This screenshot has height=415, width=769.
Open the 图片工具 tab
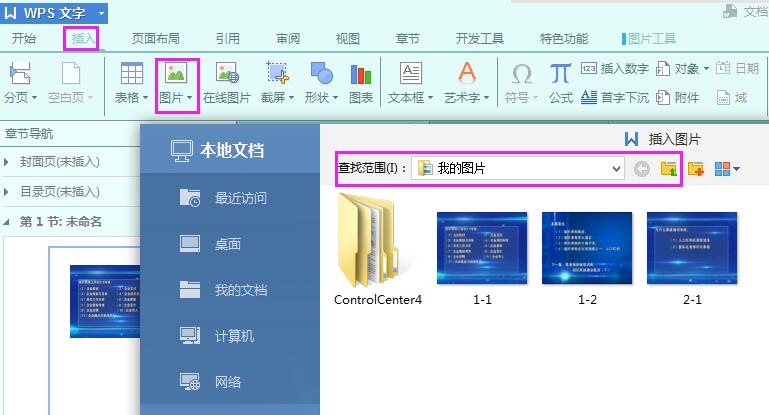click(649, 39)
